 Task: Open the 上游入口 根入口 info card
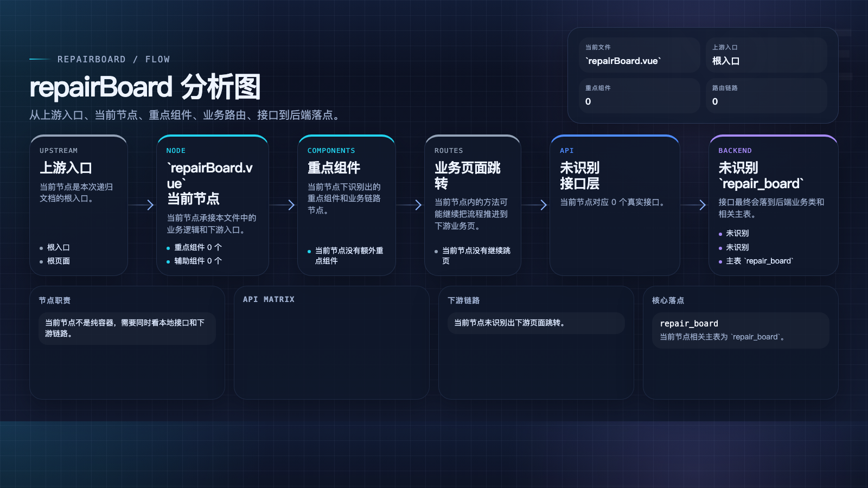tap(766, 55)
